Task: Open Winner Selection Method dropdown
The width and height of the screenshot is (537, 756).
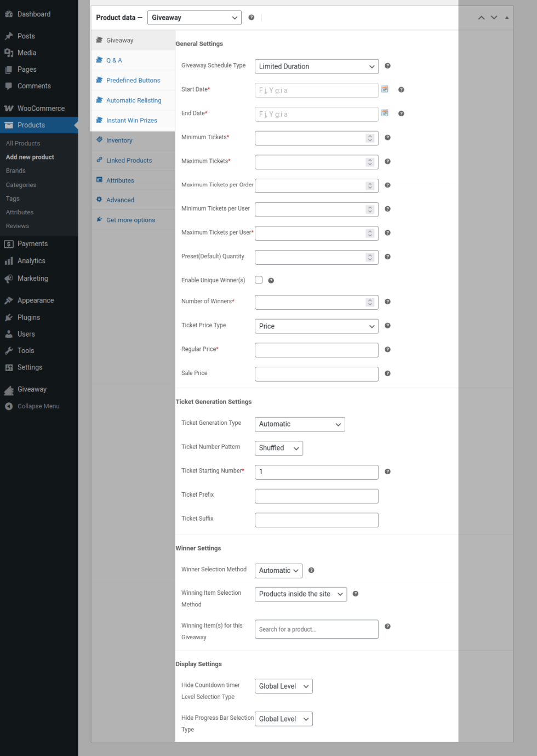Action: 278,571
